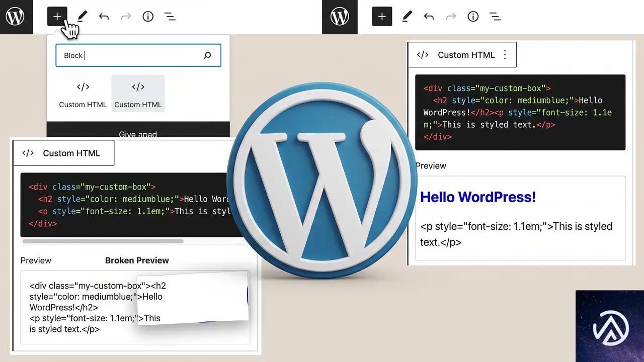Click the WordPress logo in the right editor
The image size is (644, 362).
point(340,17)
